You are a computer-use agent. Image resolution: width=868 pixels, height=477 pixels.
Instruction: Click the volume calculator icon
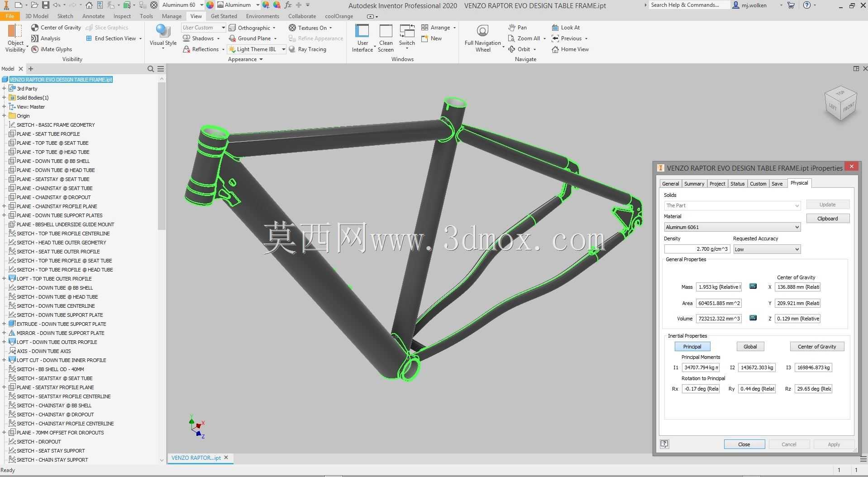[753, 318]
